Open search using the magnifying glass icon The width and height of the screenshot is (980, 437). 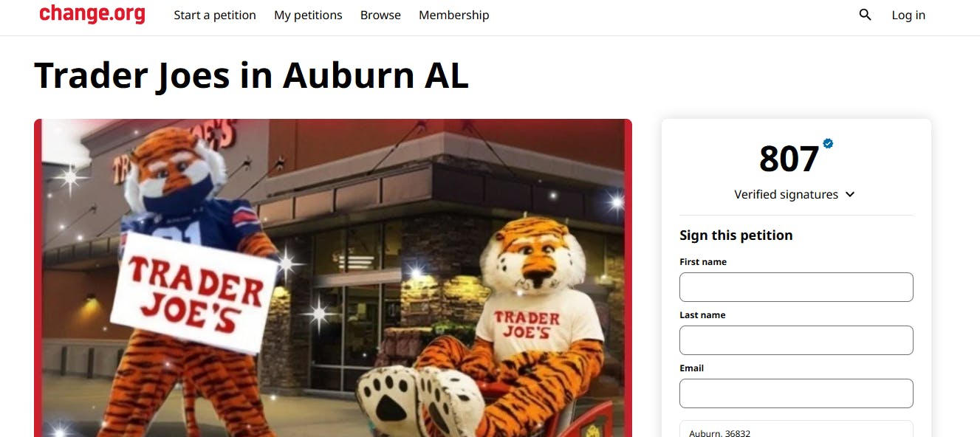click(864, 14)
